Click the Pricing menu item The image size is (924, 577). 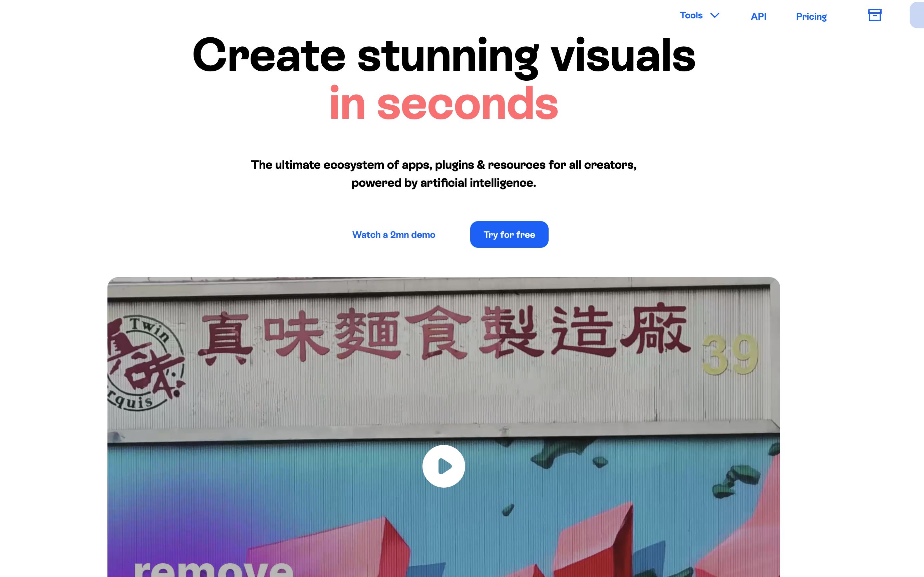point(811,16)
